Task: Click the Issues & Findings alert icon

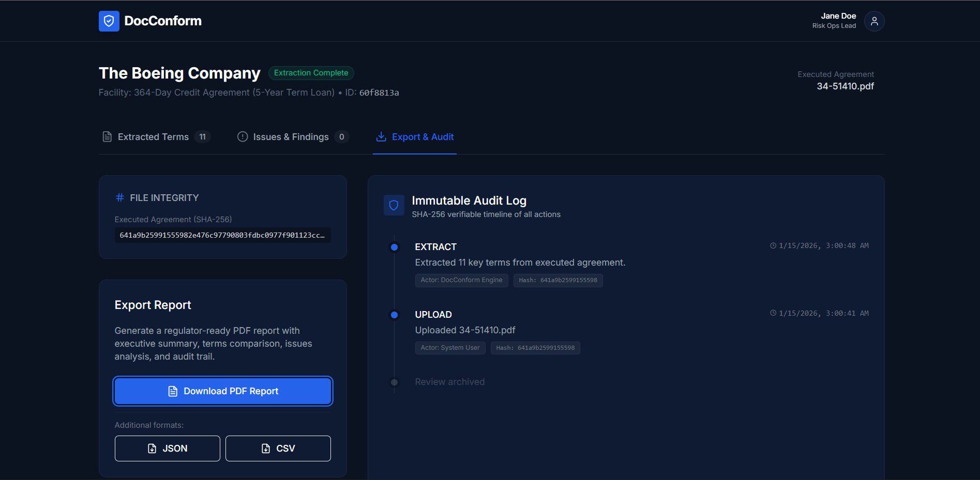Action: pos(243,136)
